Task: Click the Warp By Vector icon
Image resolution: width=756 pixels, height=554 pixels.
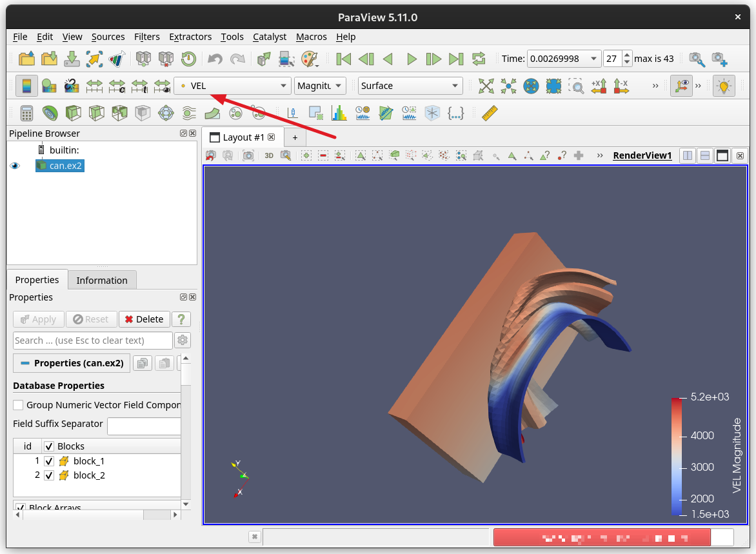Action: point(212,114)
